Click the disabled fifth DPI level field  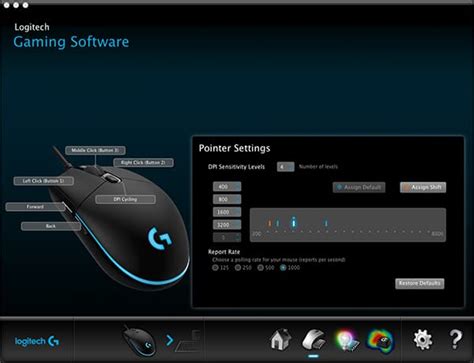click(227, 237)
